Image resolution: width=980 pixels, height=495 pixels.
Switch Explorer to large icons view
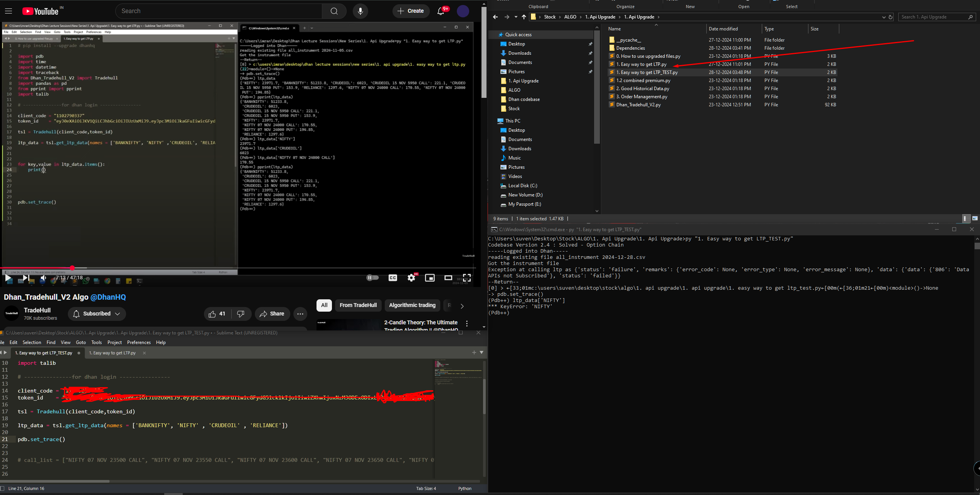975,218
